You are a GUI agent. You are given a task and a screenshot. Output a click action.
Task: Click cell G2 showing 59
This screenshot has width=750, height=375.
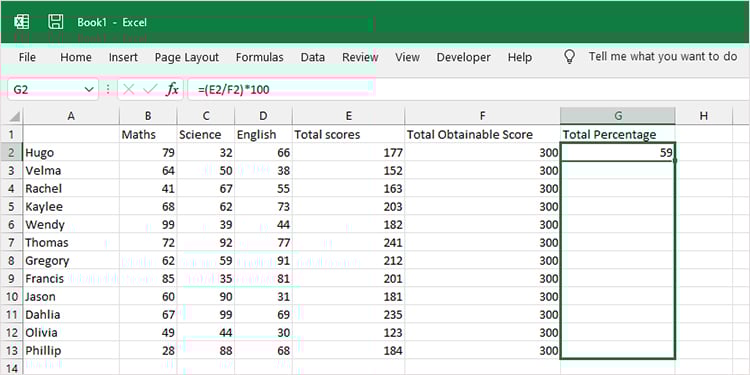point(618,153)
